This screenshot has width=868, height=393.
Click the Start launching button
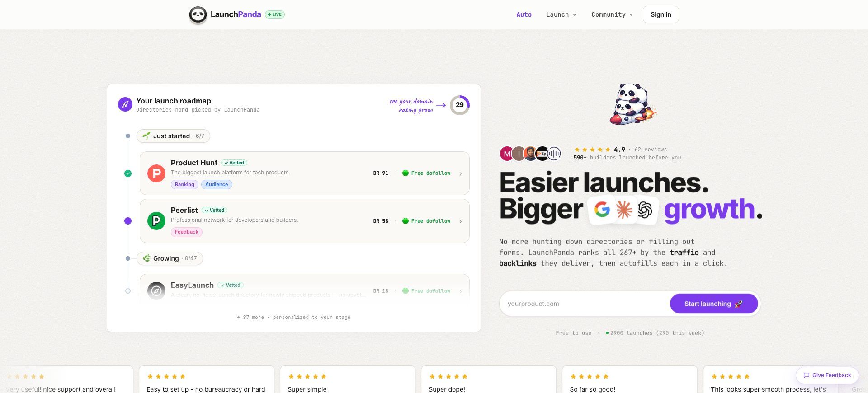[x=714, y=304]
